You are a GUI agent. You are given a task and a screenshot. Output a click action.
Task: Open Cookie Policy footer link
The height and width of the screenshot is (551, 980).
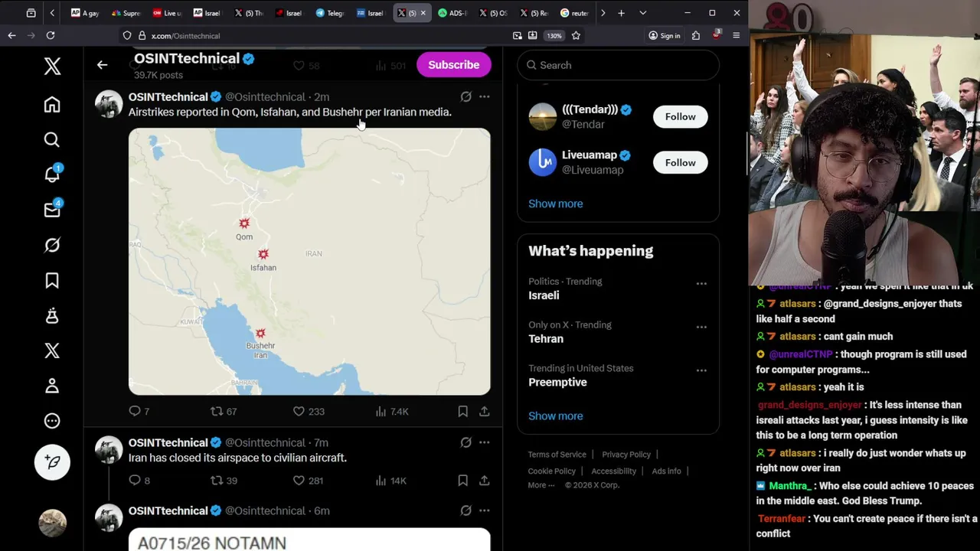click(551, 471)
